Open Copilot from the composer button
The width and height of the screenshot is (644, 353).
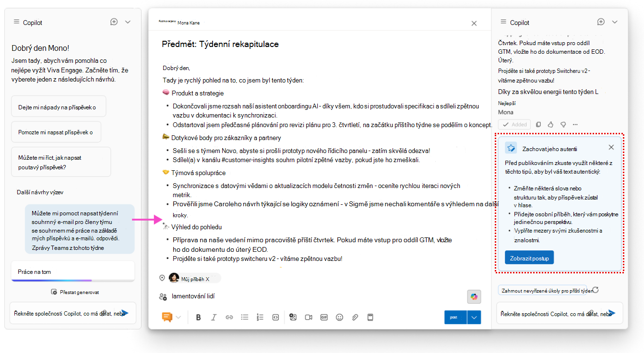(x=474, y=297)
